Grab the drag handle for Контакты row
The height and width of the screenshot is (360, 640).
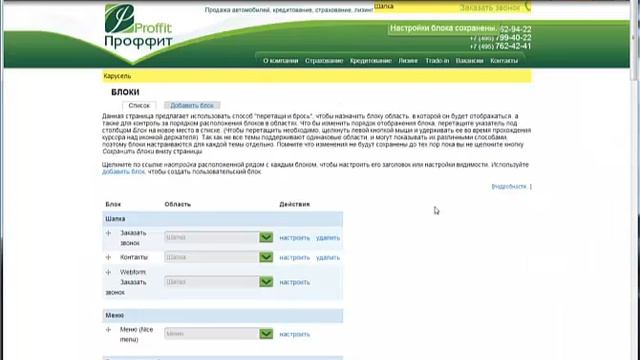(108, 257)
